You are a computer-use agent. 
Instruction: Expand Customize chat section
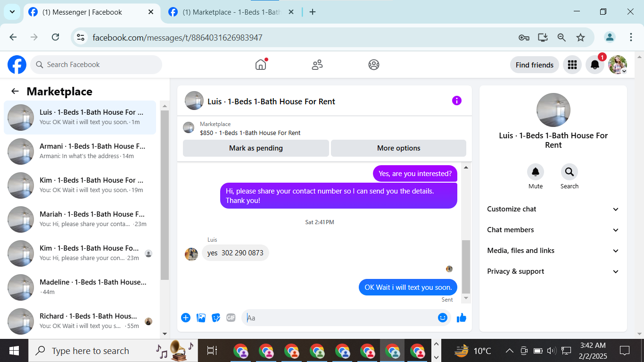pyautogui.click(x=553, y=209)
